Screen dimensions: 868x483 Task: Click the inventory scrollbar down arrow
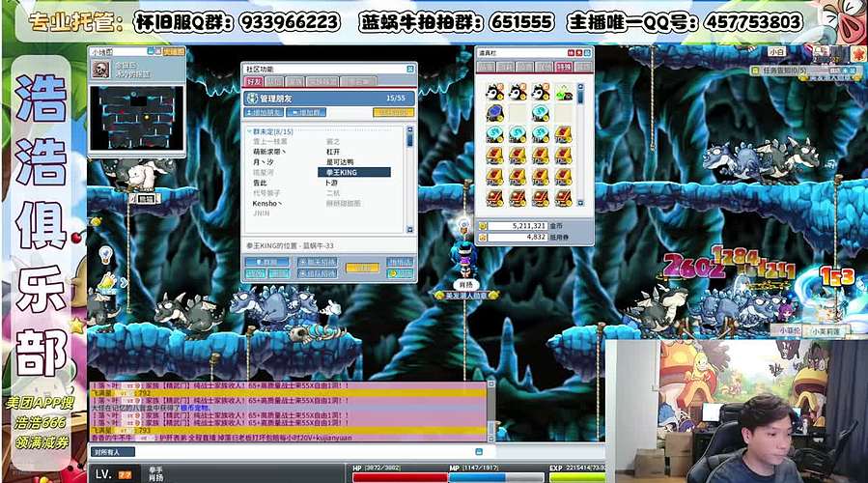click(580, 203)
